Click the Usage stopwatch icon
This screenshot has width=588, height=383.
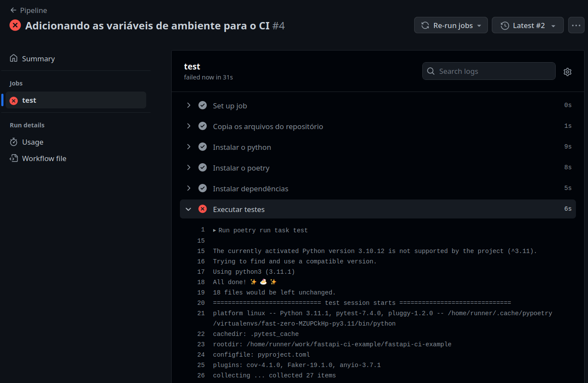tap(14, 142)
